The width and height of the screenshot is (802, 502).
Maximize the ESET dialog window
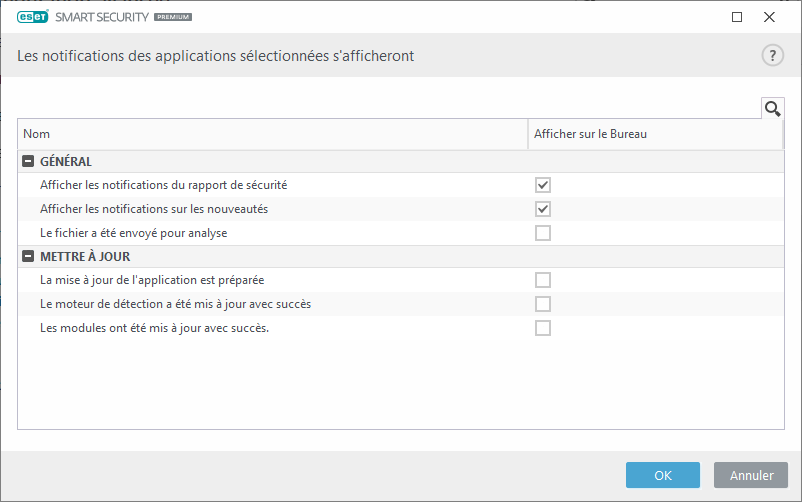(x=737, y=17)
